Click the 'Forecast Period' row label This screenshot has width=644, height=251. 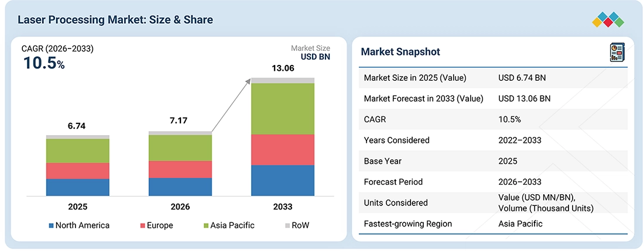point(393,182)
